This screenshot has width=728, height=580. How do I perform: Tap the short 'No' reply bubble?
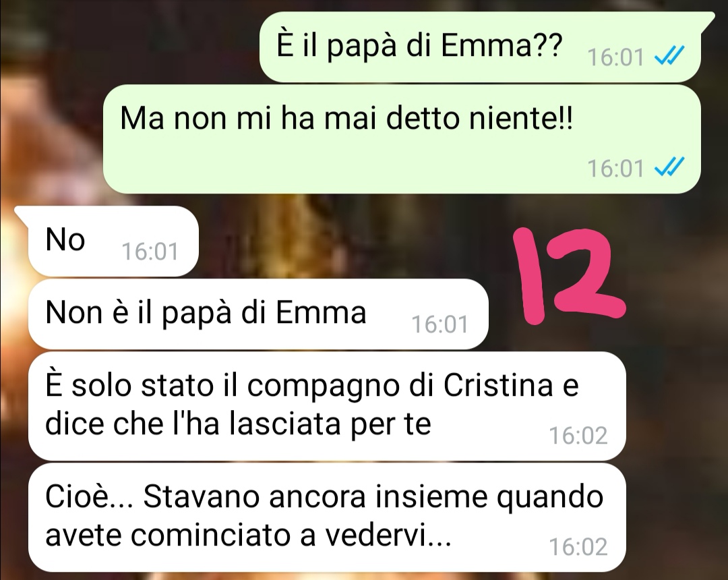[113, 241]
